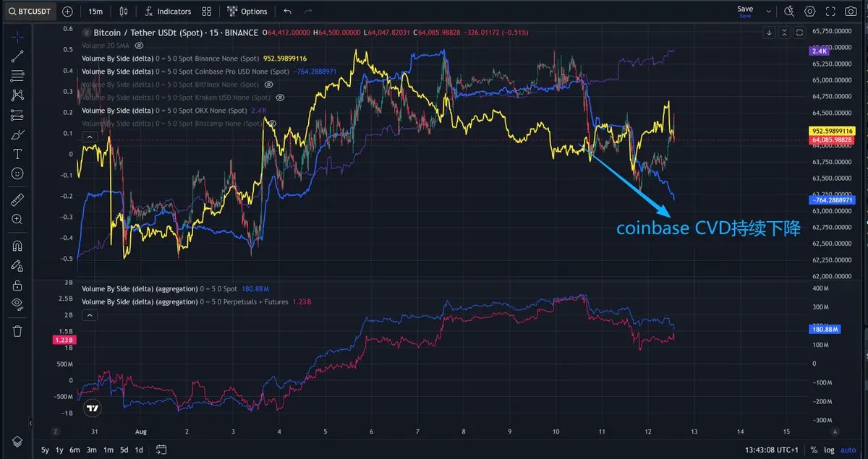The image size is (868, 459).
Task: Set date range to 1m
Action: coord(108,450)
